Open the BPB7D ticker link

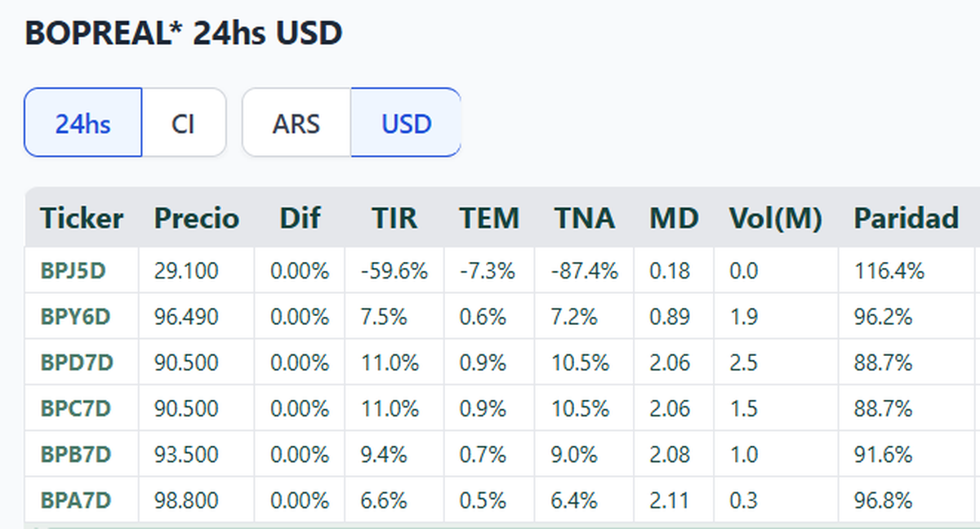(75, 453)
